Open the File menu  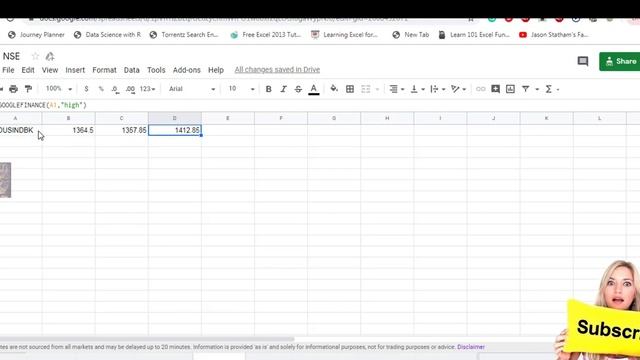point(8,70)
